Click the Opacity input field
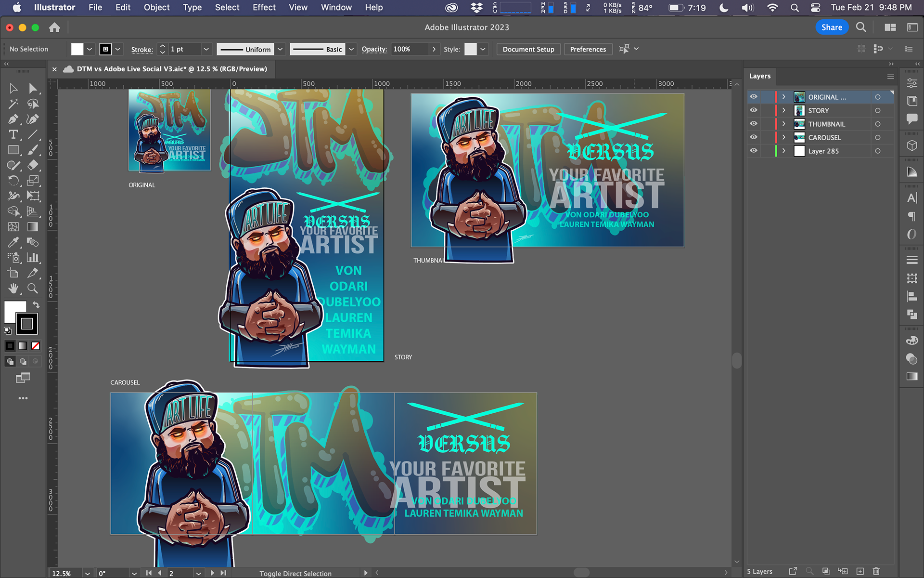The width and height of the screenshot is (924, 578). 409,49
